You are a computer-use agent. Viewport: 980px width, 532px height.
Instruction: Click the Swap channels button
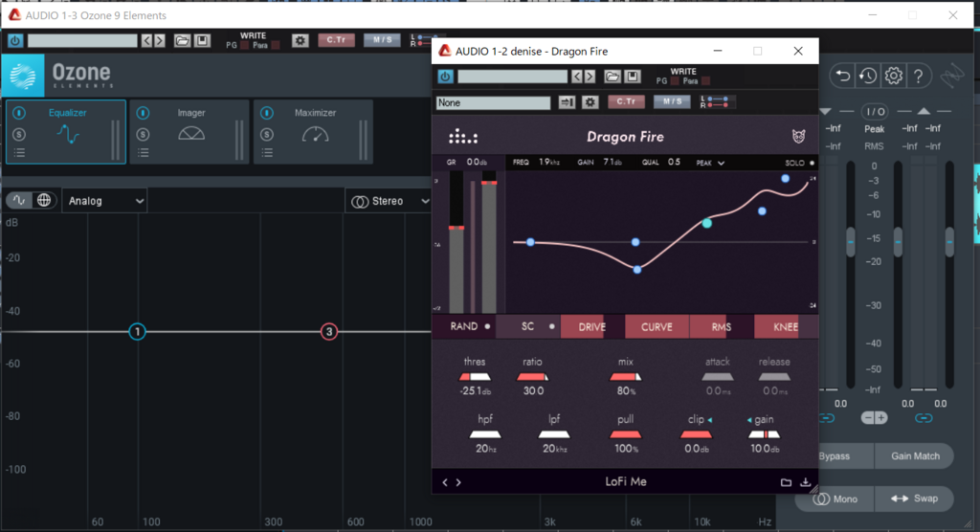point(914,499)
